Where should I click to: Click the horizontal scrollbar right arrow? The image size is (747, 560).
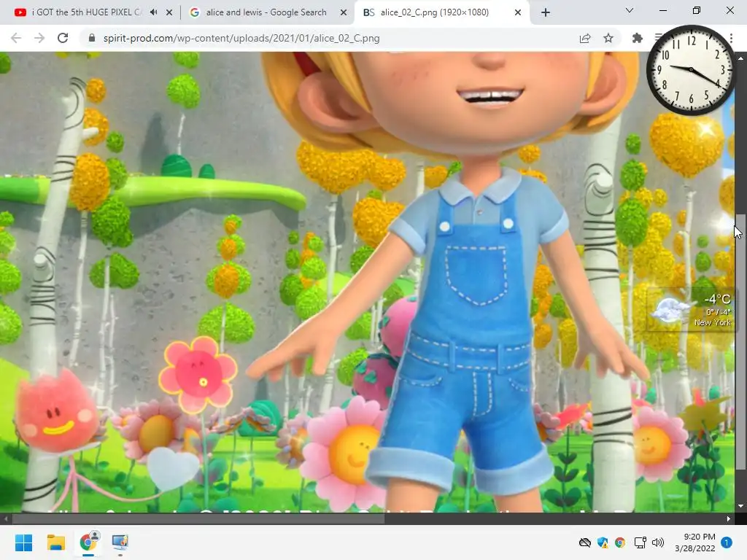coord(729,518)
